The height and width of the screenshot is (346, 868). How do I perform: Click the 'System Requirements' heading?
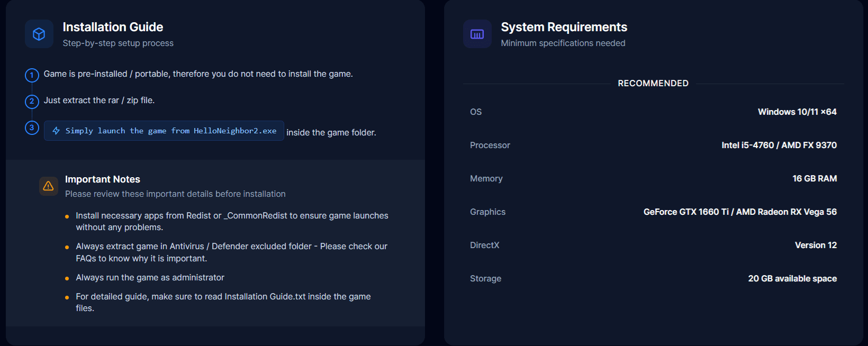(x=564, y=27)
